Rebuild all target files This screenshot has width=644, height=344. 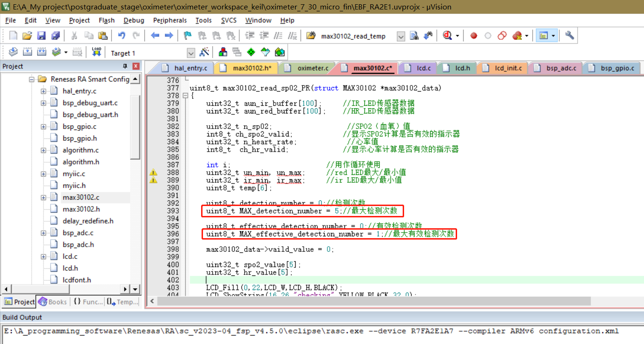pos(42,52)
